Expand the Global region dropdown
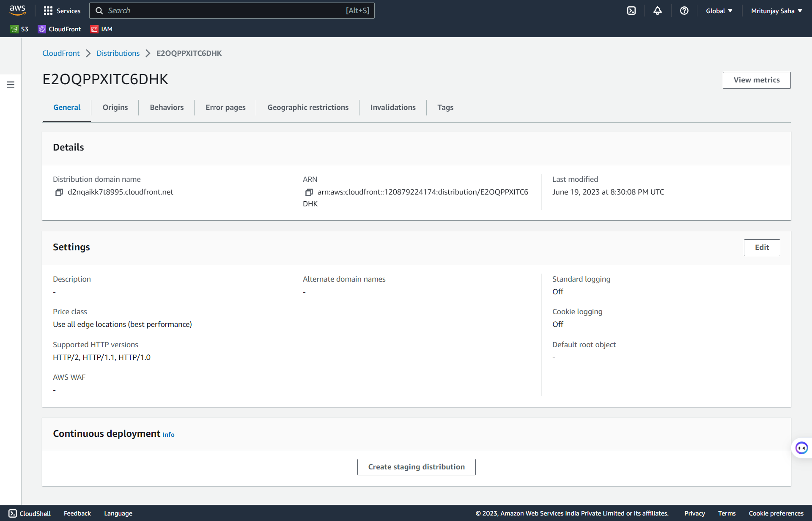This screenshot has width=812, height=521. coord(719,11)
